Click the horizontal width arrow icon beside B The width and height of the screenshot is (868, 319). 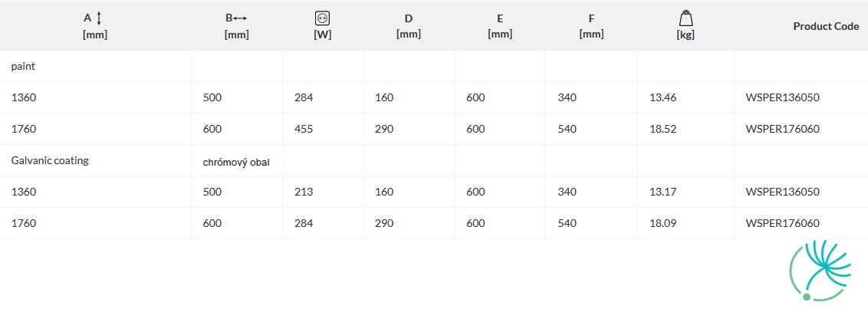point(240,18)
